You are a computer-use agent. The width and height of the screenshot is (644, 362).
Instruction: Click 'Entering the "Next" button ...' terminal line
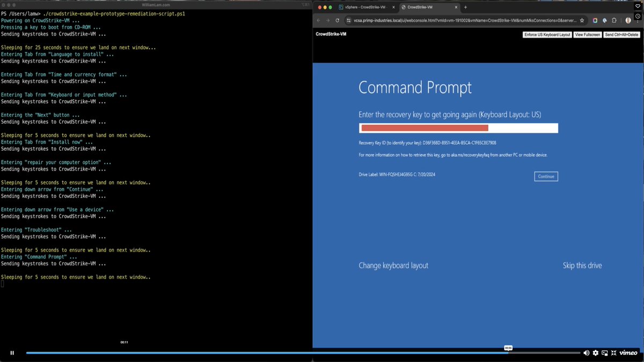tap(40, 115)
